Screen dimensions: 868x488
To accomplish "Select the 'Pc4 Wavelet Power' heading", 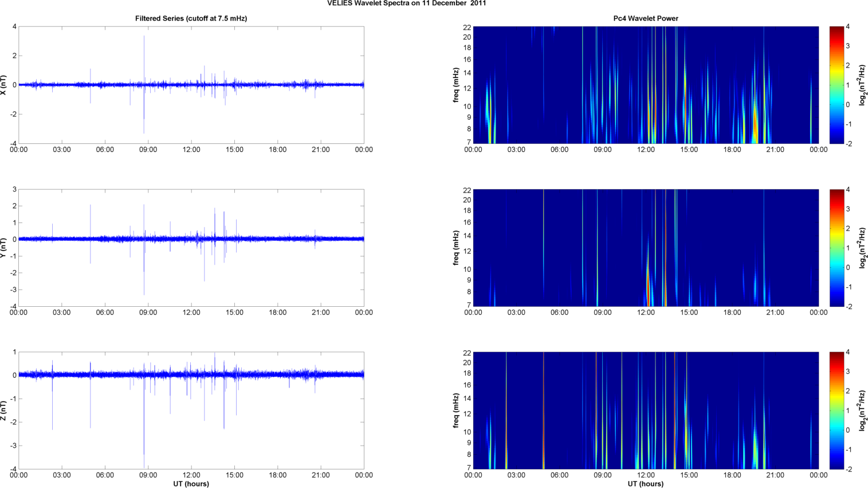I will pyautogui.click(x=645, y=18).
